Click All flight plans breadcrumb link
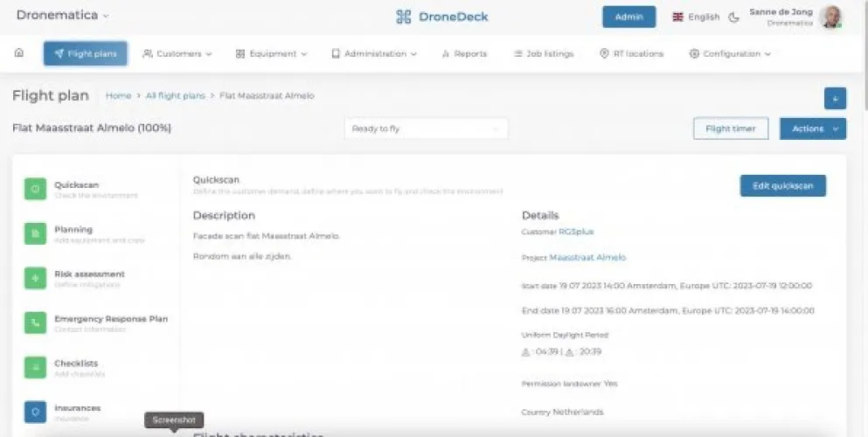Image resolution: width=868 pixels, height=437 pixels. pyautogui.click(x=176, y=96)
